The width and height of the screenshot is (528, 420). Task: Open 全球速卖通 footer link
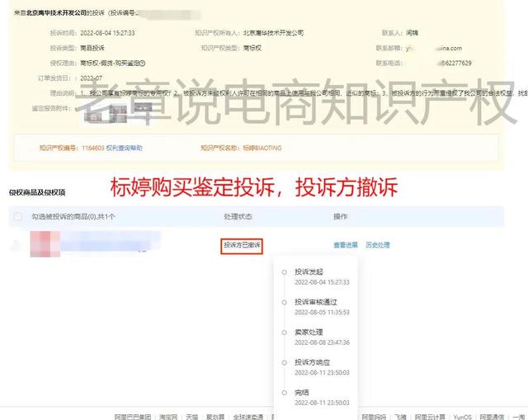point(248,417)
